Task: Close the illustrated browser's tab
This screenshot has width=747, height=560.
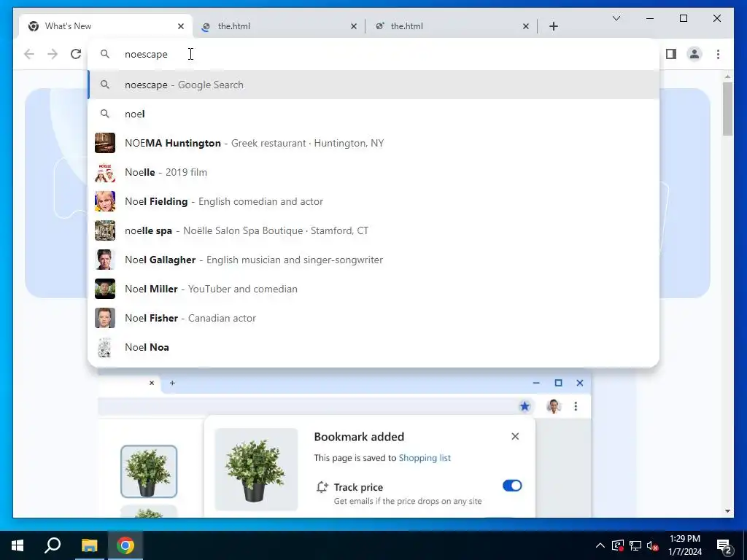Action: tap(152, 383)
